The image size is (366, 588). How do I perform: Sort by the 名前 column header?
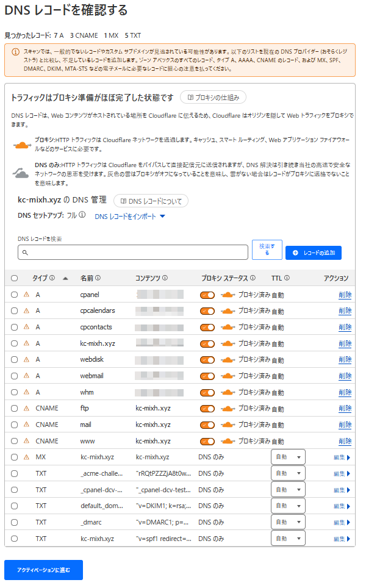point(87,278)
